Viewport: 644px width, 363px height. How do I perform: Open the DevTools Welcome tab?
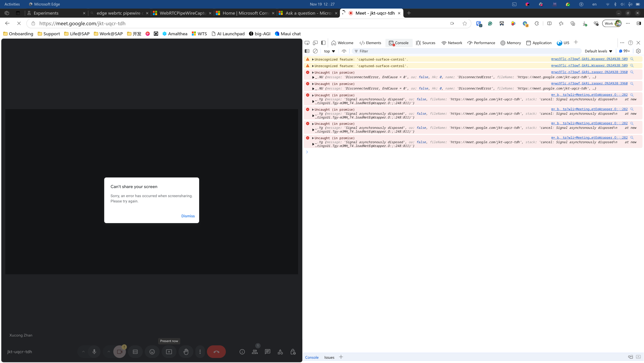point(342,43)
